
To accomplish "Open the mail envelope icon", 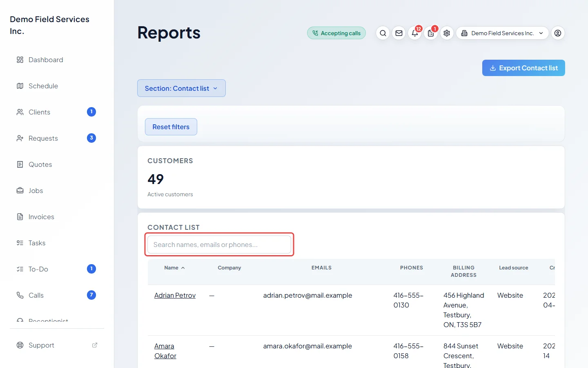I will coord(399,33).
